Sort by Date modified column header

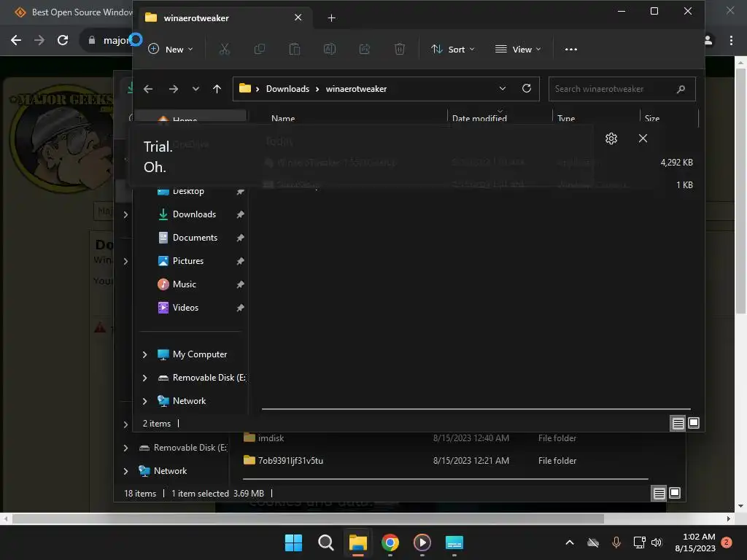(479, 119)
